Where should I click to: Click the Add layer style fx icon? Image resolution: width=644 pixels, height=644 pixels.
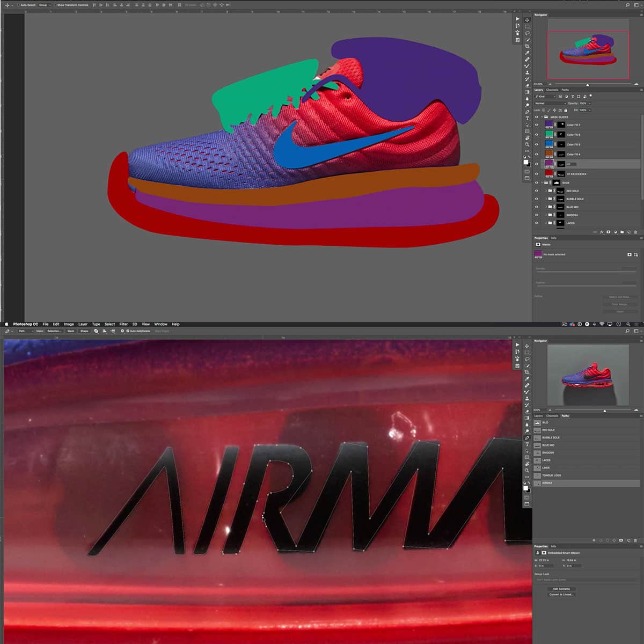click(602, 232)
